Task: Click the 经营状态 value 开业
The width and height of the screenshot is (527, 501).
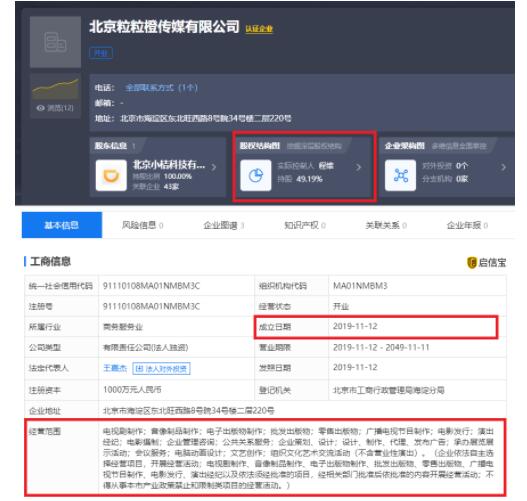Action: [341, 306]
